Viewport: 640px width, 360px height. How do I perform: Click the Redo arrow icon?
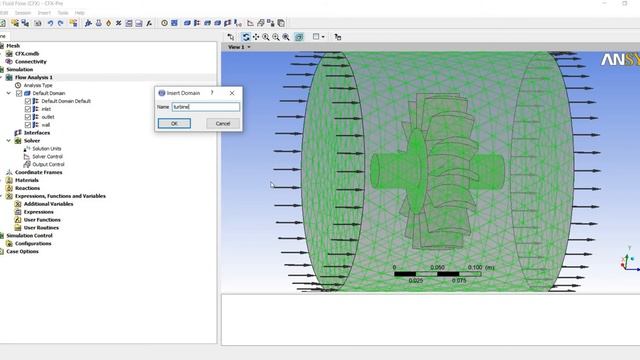[x=60, y=23]
